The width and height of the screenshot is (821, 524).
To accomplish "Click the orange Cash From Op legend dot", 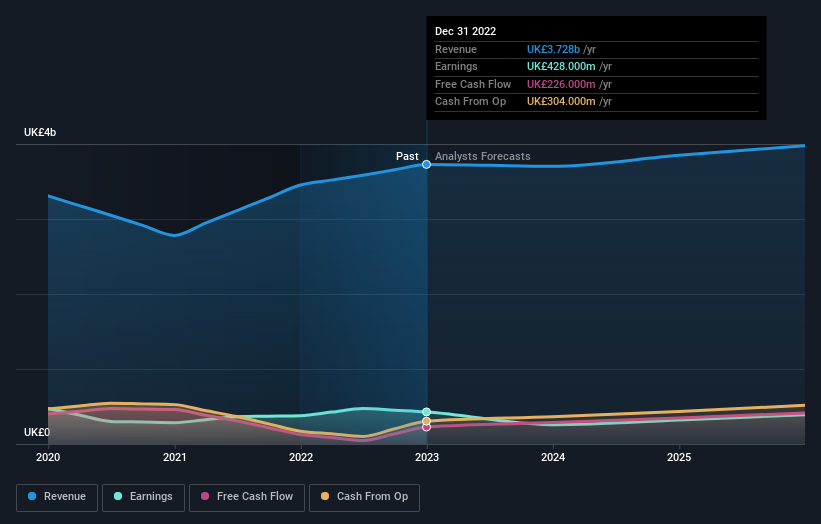I will pyautogui.click(x=325, y=496).
